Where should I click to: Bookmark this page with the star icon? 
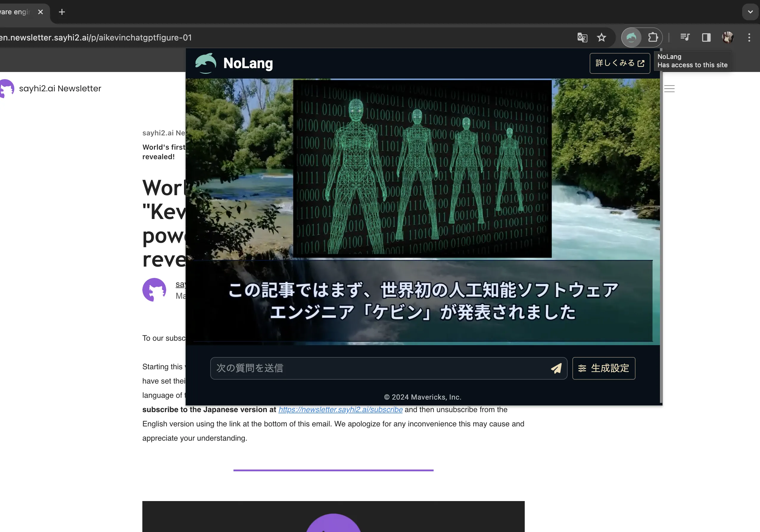click(x=602, y=37)
